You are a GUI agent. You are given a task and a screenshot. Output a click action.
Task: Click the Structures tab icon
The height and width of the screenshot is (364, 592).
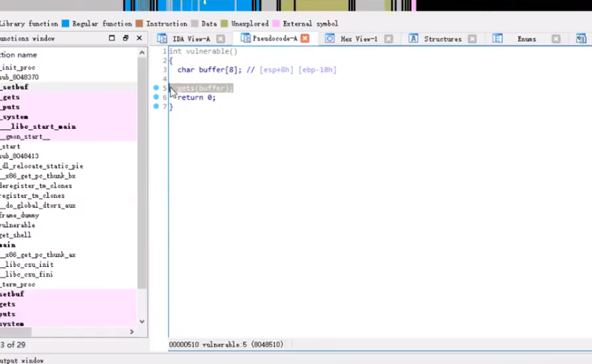pyautogui.click(x=413, y=39)
